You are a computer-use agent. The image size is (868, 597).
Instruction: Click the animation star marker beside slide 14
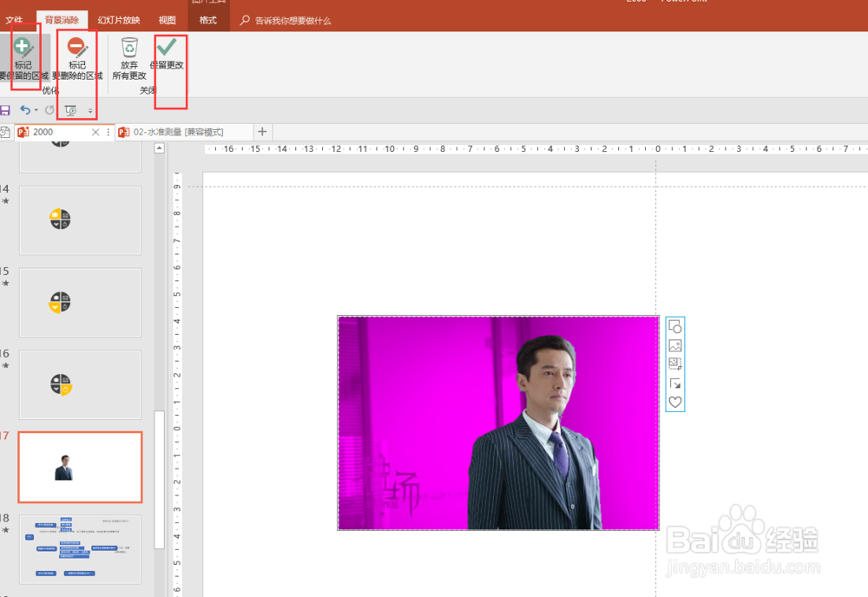pos(5,200)
